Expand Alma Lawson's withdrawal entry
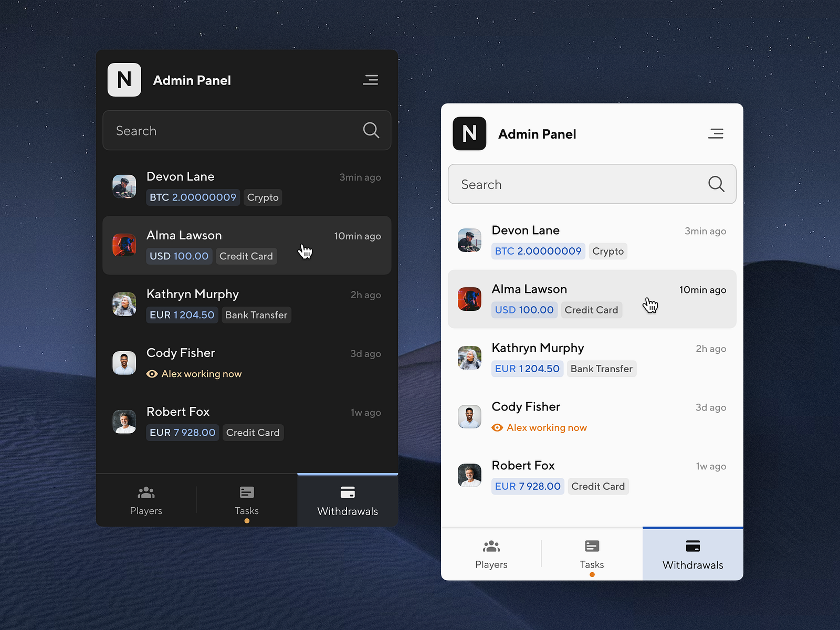This screenshot has height=630, width=840. [247, 245]
